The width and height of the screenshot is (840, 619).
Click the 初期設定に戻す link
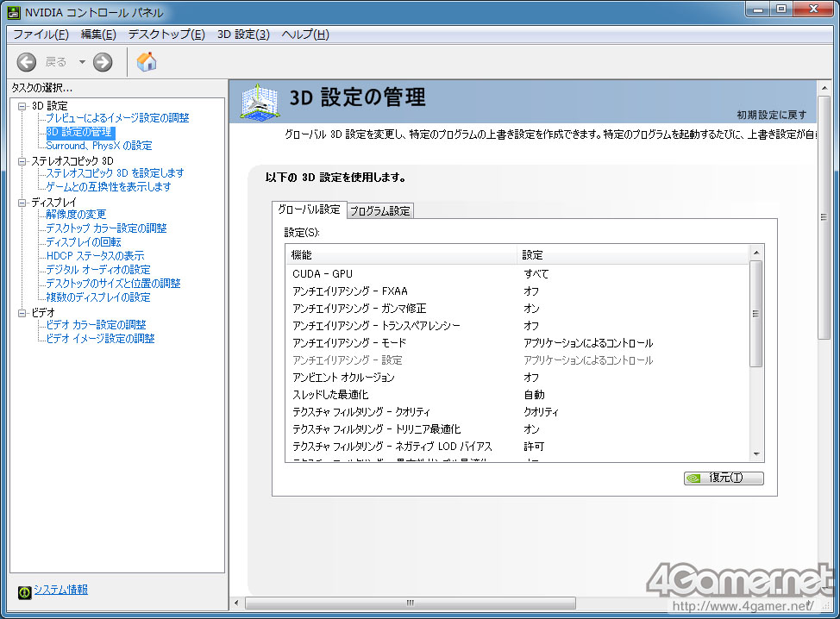point(771,115)
